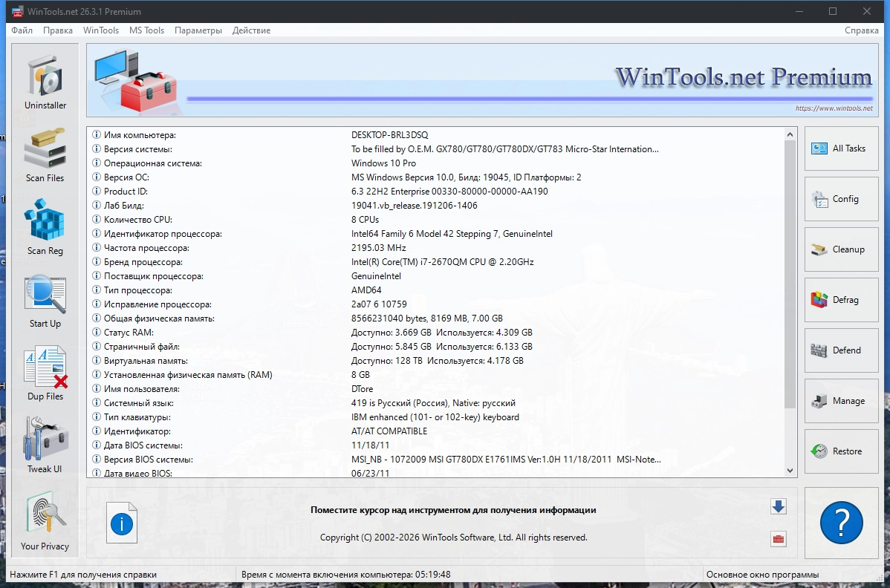
Task: Click the info document icon
Action: (x=122, y=523)
